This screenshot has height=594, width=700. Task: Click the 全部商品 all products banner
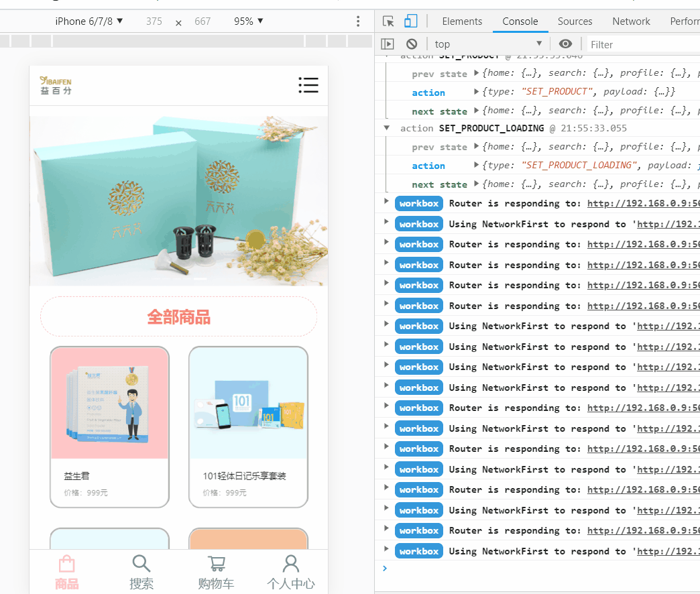point(178,316)
